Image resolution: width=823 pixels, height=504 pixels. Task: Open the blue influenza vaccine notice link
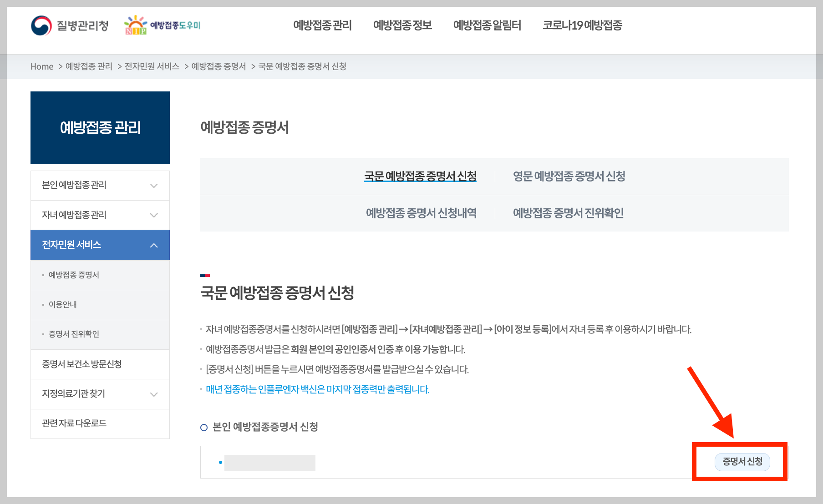(x=316, y=389)
